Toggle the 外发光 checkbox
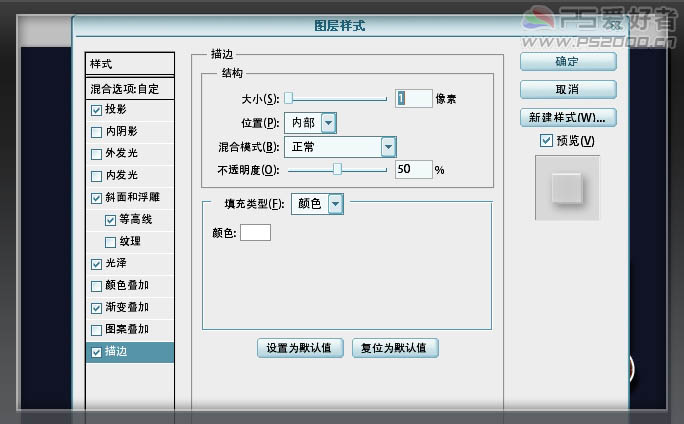684x424 pixels. [x=96, y=154]
